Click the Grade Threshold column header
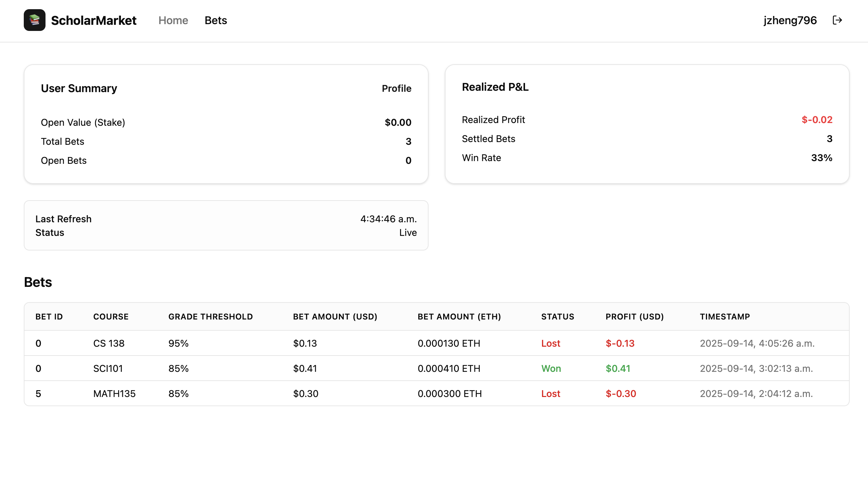The image size is (868, 484). [x=211, y=317]
